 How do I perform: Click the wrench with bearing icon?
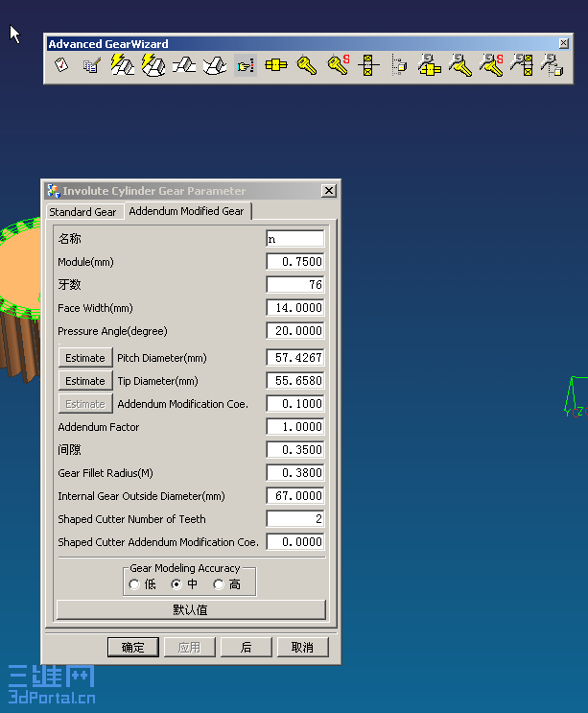coord(522,65)
